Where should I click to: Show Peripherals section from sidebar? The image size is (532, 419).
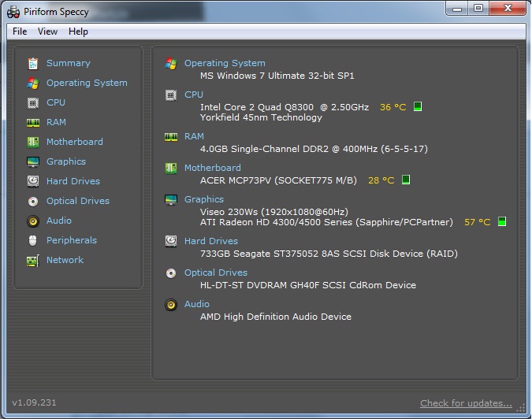click(72, 240)
